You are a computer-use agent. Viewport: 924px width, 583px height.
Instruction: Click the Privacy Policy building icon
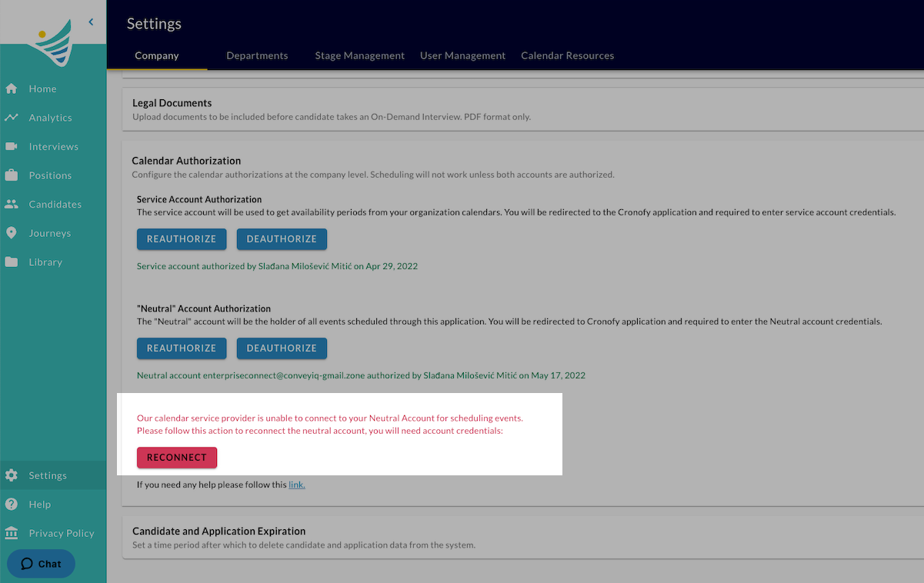[x=12, y=533]
